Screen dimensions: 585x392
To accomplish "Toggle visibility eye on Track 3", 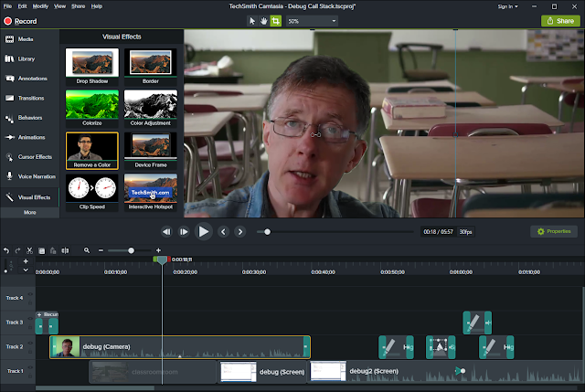I will click(x=30, y=319).
